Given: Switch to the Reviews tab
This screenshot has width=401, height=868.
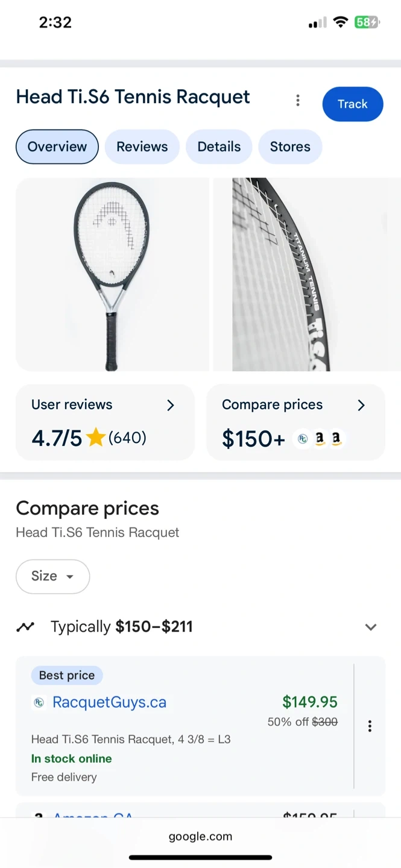Looking at the screenshot, I should [x=142, y=147].
